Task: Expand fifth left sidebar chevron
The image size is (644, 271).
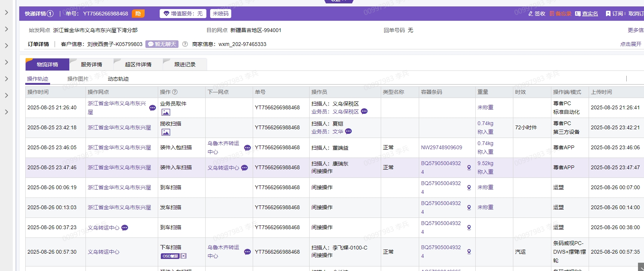Action: click(6, 79)
